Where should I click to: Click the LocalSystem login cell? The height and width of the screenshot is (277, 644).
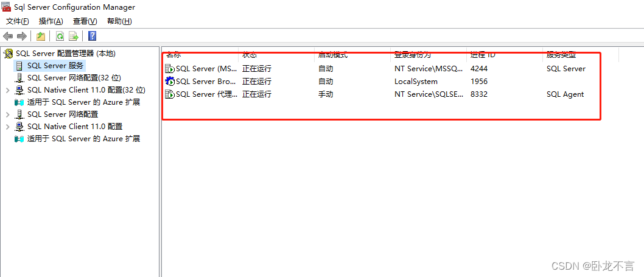coord(416,82)
